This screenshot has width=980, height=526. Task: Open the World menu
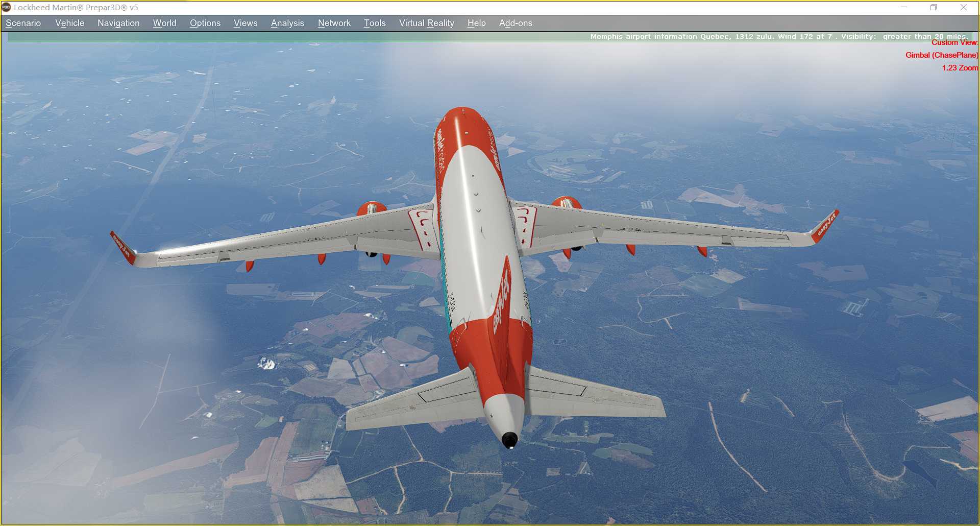click(x=164, y=23)
